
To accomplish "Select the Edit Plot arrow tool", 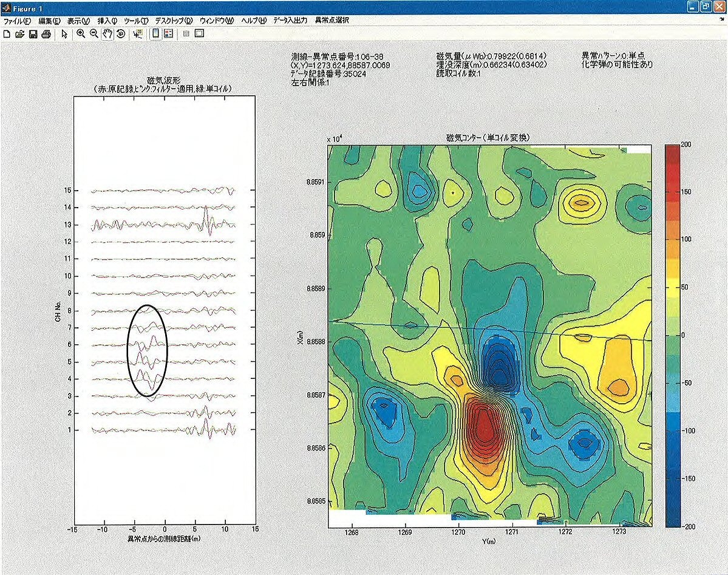I will pos(64,34).
